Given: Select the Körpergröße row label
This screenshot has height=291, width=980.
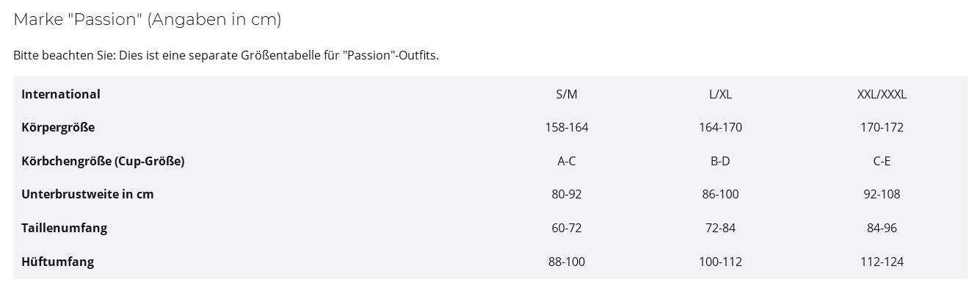Looking at the screenshot, I should [x=58, y=127].
